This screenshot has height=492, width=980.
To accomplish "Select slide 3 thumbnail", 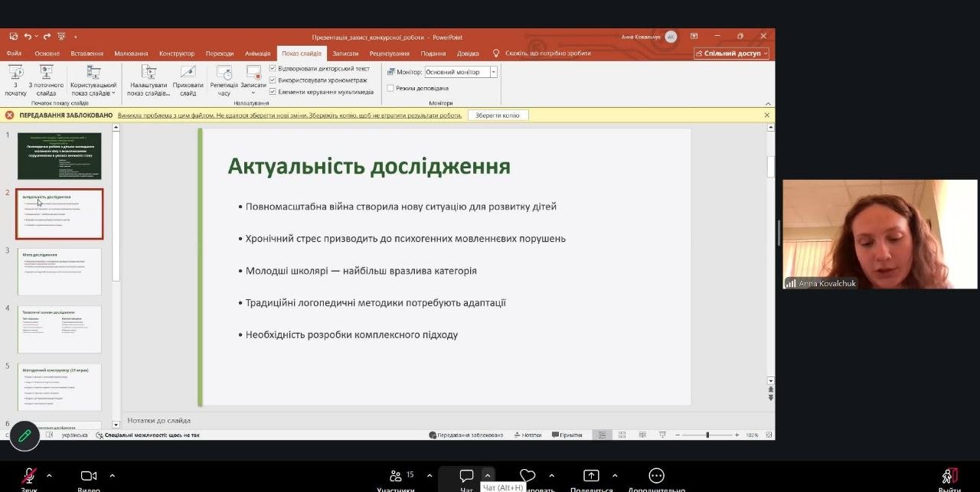I will 60,272.
